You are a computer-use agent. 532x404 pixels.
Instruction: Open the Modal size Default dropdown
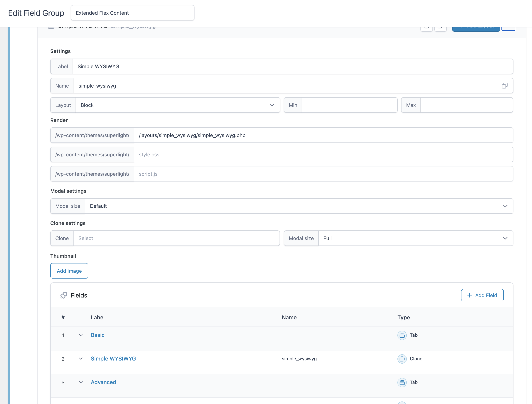[299, 206]
